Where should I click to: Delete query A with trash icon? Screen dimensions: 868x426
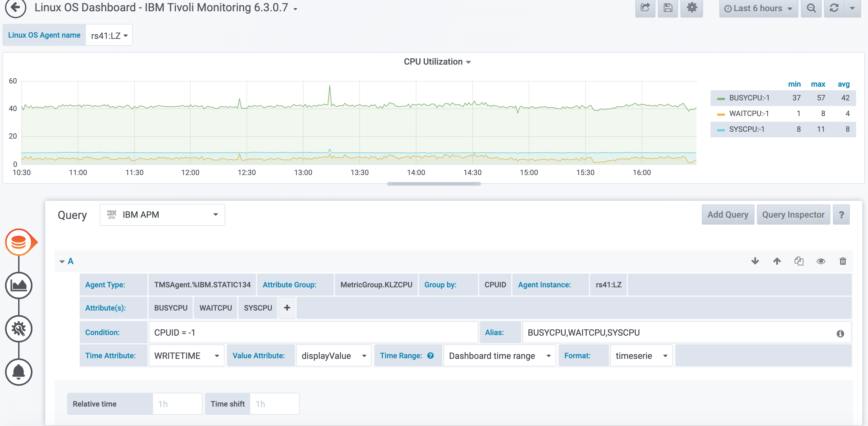842,261
